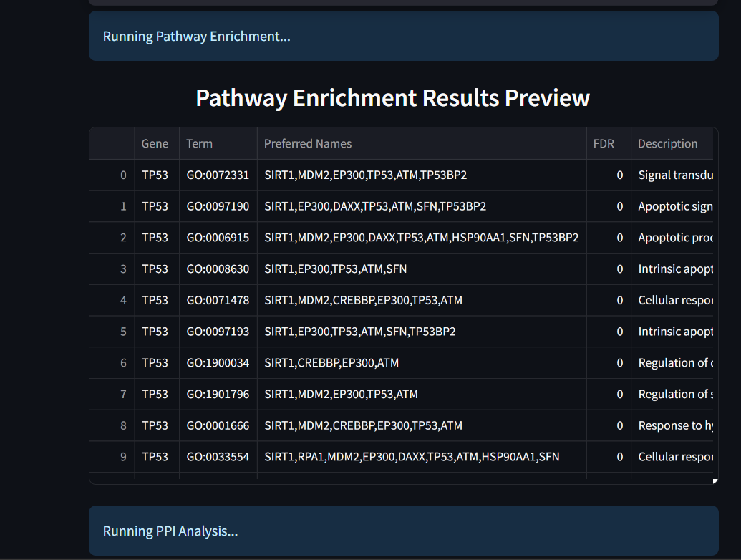Image resolution: width=741 pixels, height=560 pixels.
Task: Select the GO:0033554 term cell
Action: 218,456
